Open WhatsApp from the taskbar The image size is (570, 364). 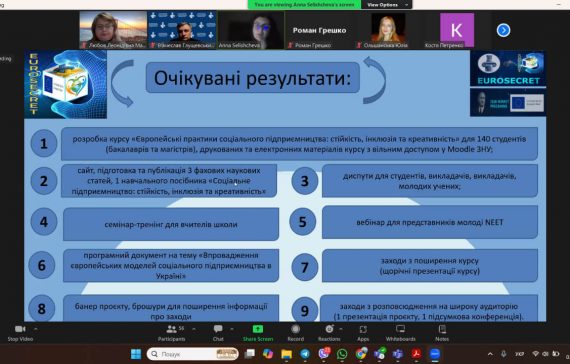tap(342, 354)
